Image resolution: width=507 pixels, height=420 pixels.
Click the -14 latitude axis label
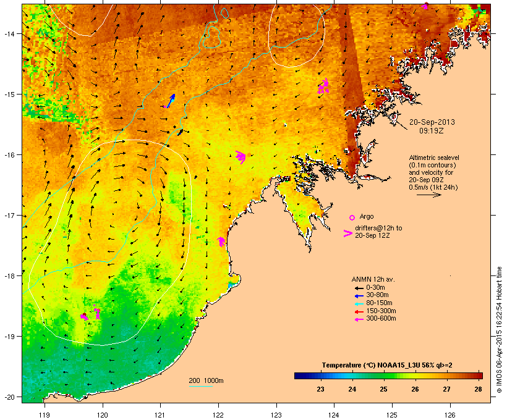(9, 33)
